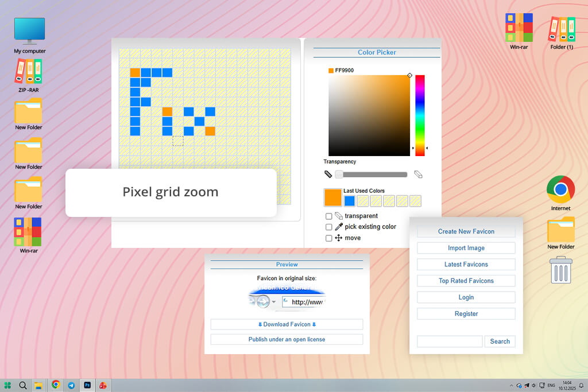
Task: Click the Transparency slider handle
Action: click(339, 174)
